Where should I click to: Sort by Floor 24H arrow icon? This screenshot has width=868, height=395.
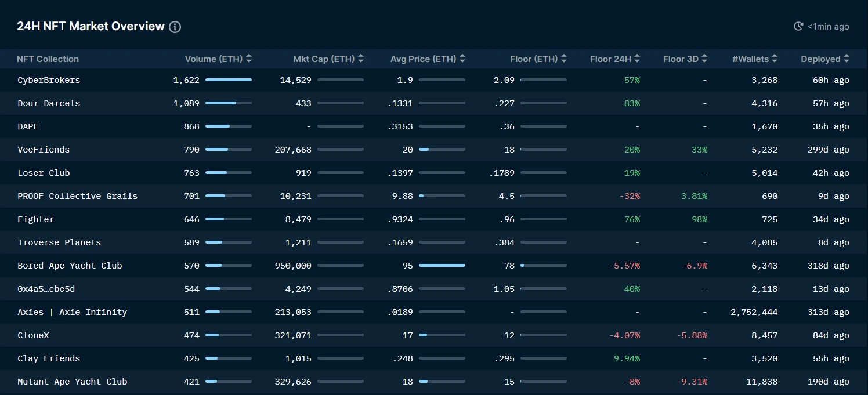(x=637, y=59)
